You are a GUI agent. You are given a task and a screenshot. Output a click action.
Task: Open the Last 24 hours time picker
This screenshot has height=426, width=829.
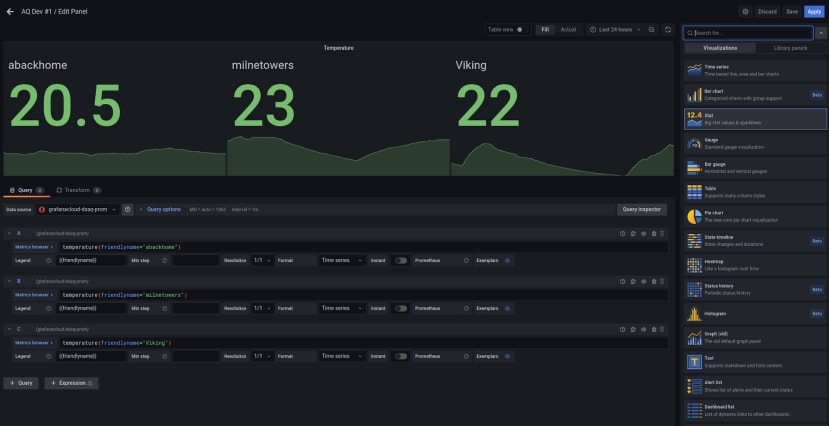pyautogui.click(x=615, y=30)
